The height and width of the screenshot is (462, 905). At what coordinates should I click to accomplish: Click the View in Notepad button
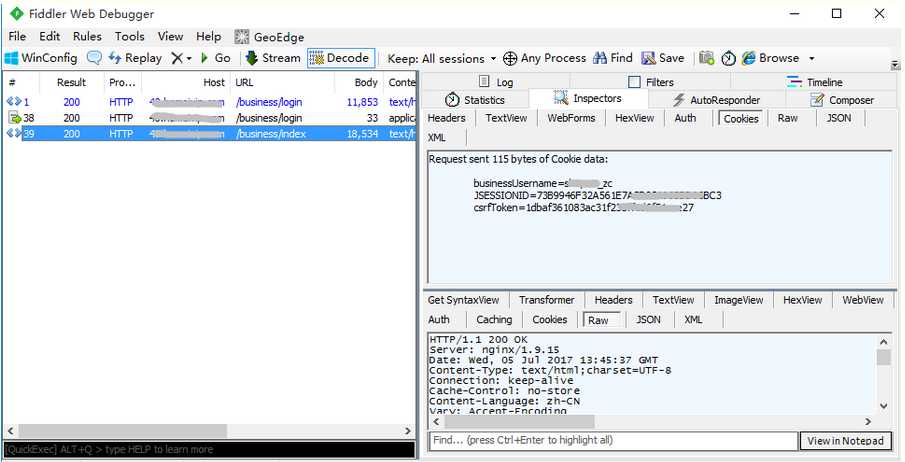(x=845, y=441)
